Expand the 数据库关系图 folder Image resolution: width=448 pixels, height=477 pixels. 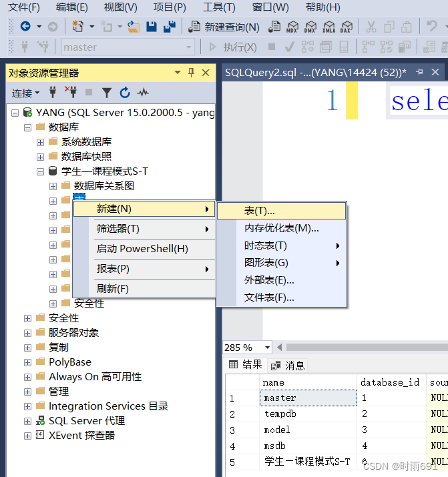click(x=53, y=187)
